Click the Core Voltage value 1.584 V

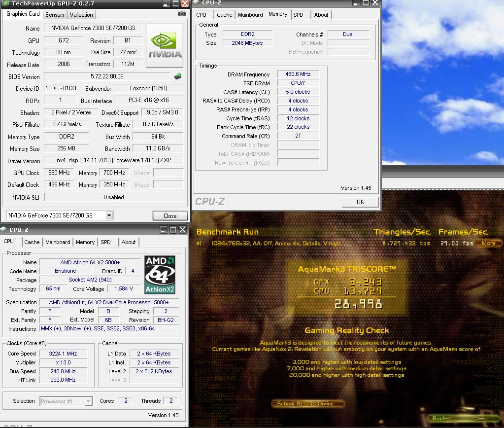pyautogui.click(x=124, y=288)
